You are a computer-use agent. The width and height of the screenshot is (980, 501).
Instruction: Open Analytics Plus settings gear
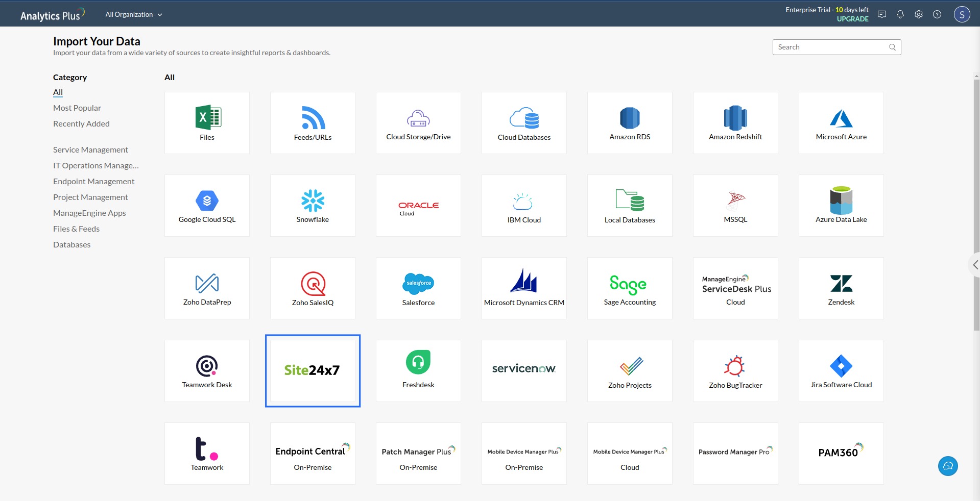[918, 14]
